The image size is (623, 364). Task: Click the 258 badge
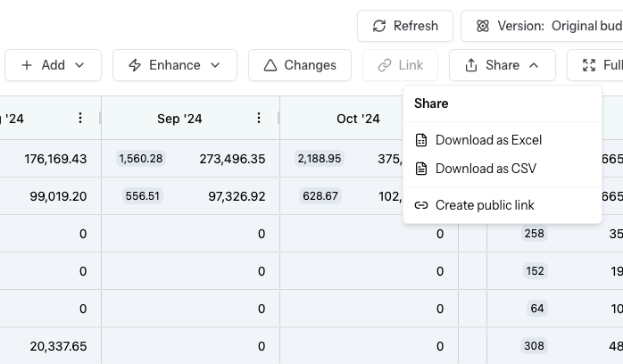click(x=535, y=234)
